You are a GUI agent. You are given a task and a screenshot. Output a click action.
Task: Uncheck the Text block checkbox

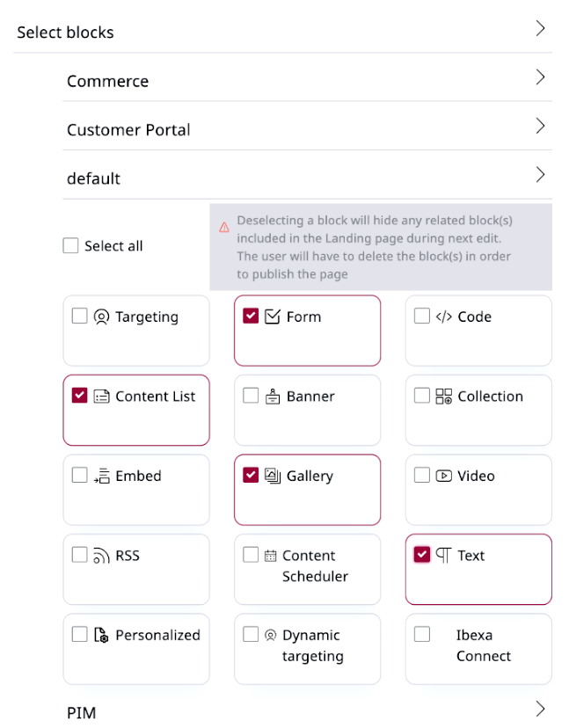422,555
